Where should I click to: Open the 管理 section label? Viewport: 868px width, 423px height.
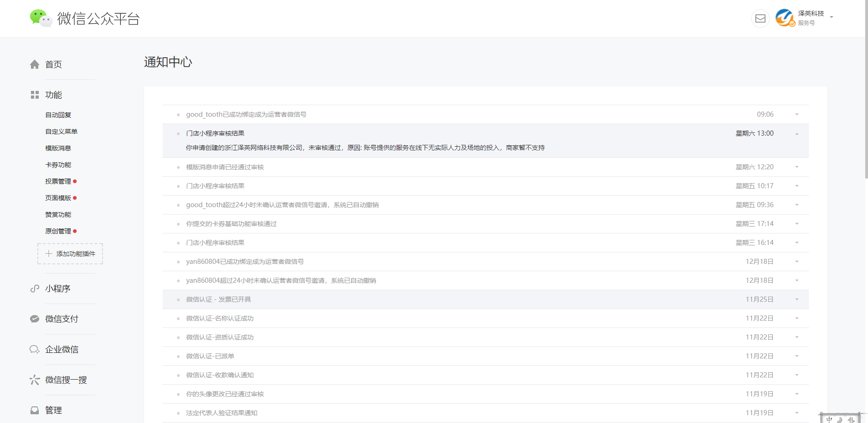point(54,411)
